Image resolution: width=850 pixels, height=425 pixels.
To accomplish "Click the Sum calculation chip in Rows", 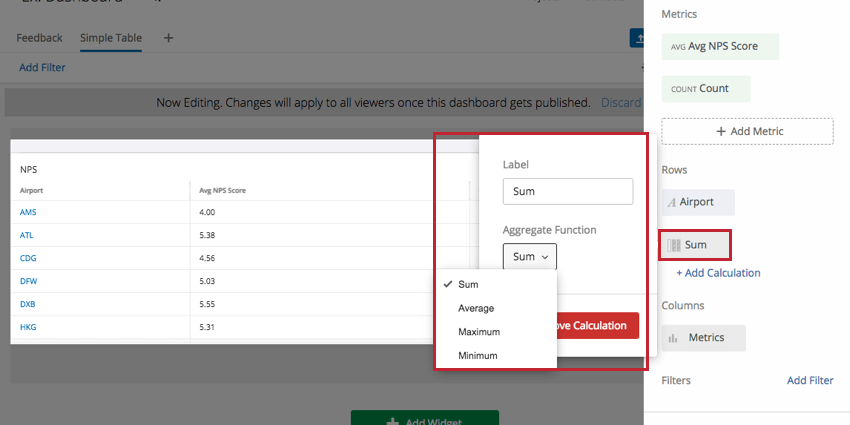I will 695,245.
